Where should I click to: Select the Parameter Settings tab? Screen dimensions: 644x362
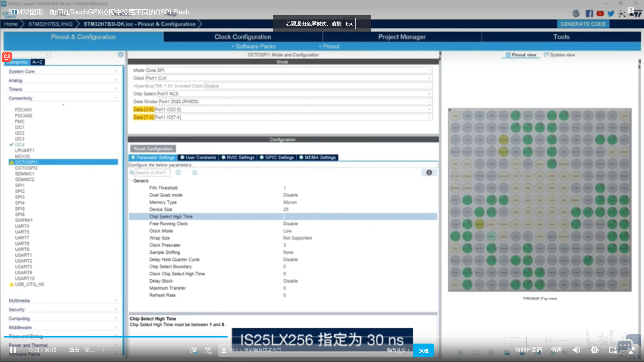153,157
